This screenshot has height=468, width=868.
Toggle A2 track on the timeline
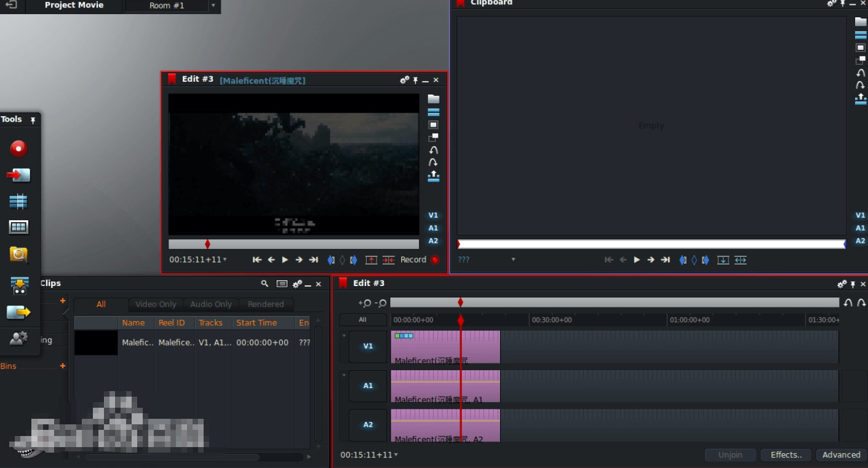click(368, 424)
